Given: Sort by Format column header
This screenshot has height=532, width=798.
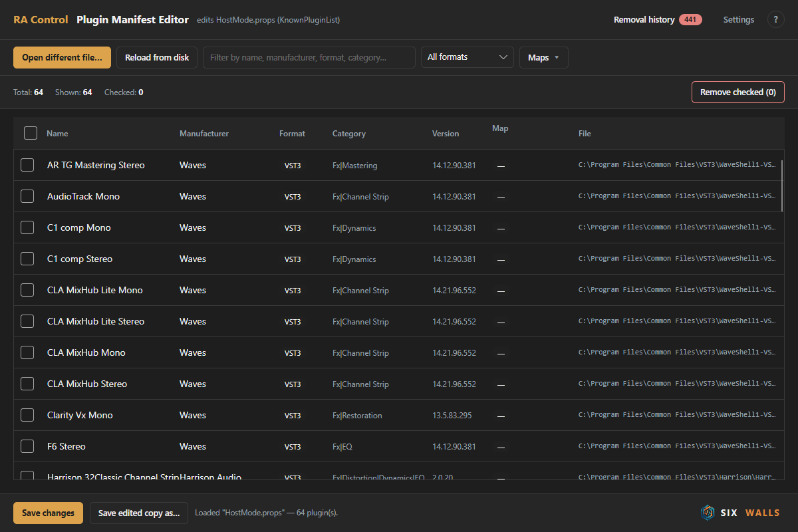Looking at the screenshot, I should pos(292,134).
